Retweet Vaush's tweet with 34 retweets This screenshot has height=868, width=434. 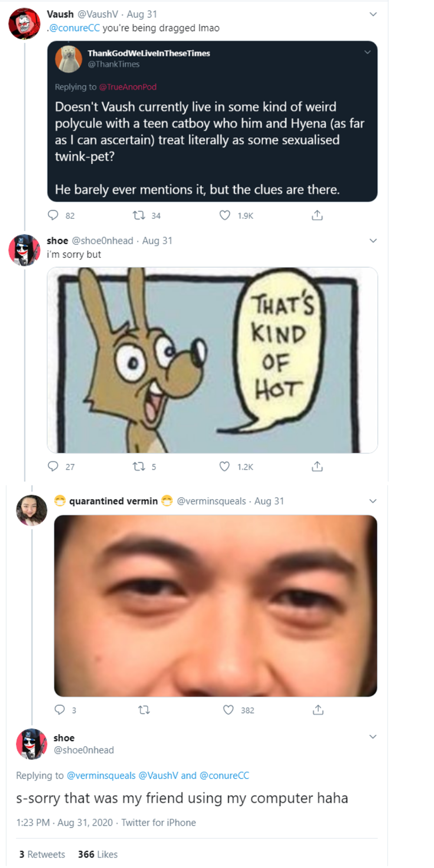(139, 215)
